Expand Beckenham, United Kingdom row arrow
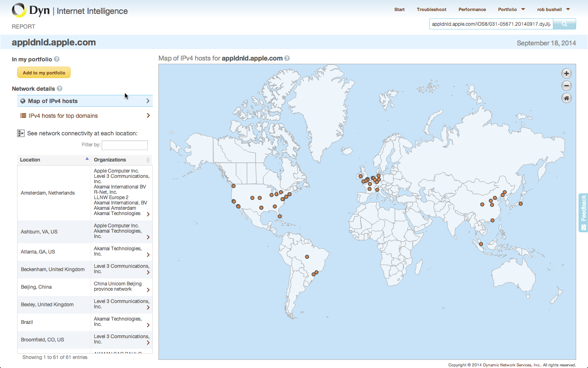The width and height of the screenshot is (588, 368). (148, 272)
